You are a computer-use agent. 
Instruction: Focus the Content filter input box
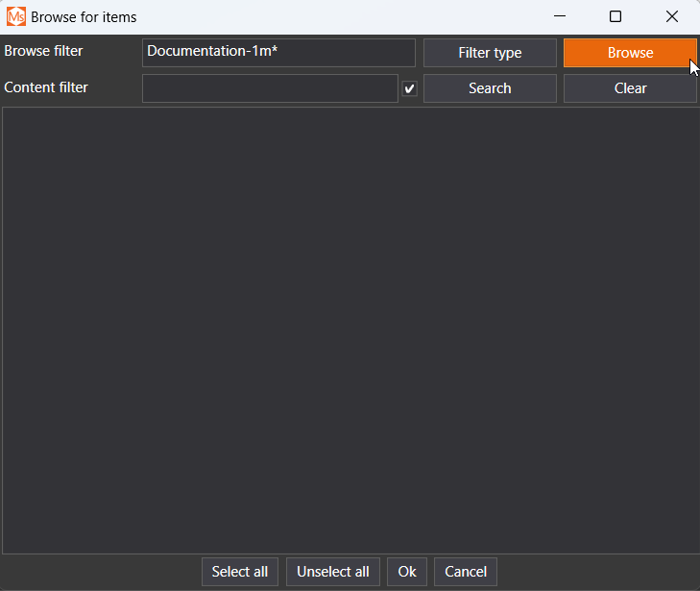point(270,88)
